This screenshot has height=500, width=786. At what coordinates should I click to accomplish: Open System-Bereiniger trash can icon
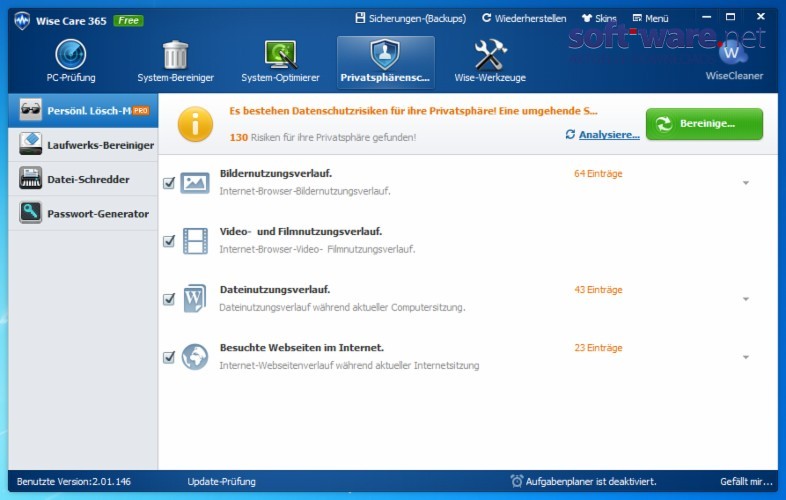click(175, 55)
